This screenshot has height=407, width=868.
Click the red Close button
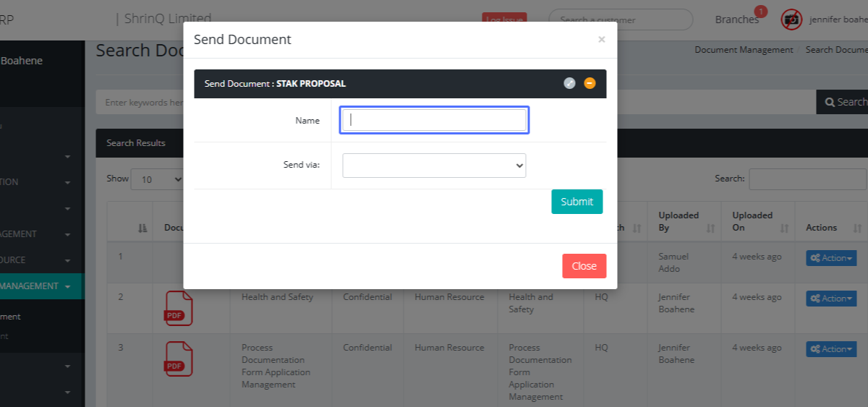(584, 266)
